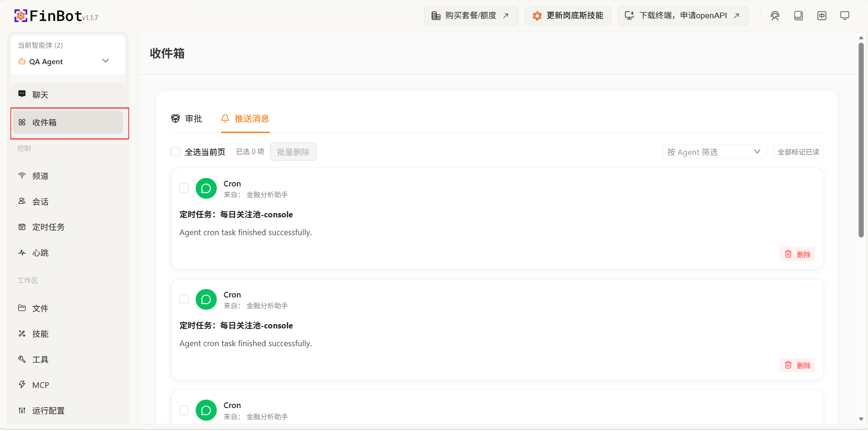Click the scrollbar down arrow
Image resolution: width=868 pixels, height=431 pixels.
pyautogui.click(x=861, y=419)
